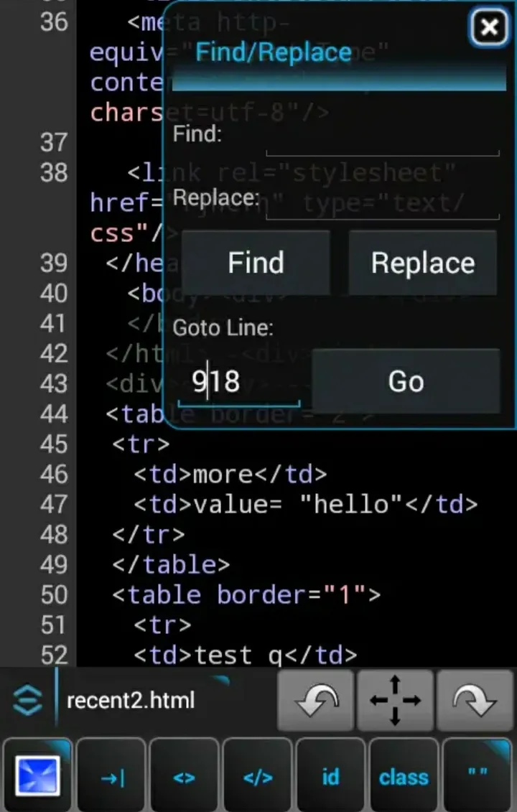Tap the four-way cursor move icon
Image resolution: width=517 pixels, height=812 pixels.
(x=395, y=700)
